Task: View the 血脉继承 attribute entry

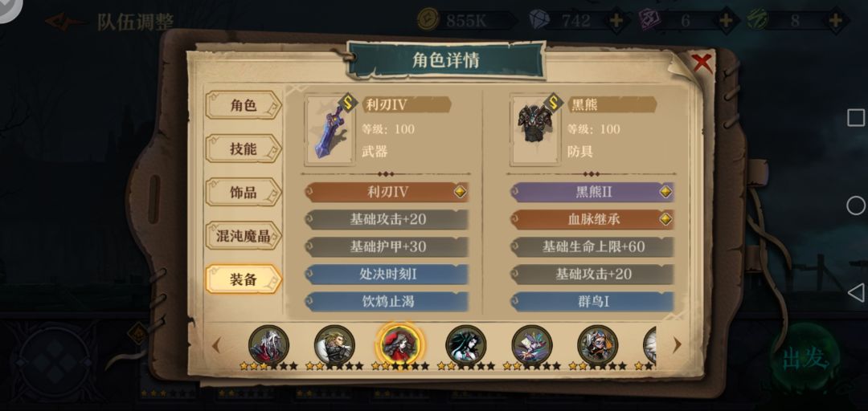Action: (x=592, y=220)
